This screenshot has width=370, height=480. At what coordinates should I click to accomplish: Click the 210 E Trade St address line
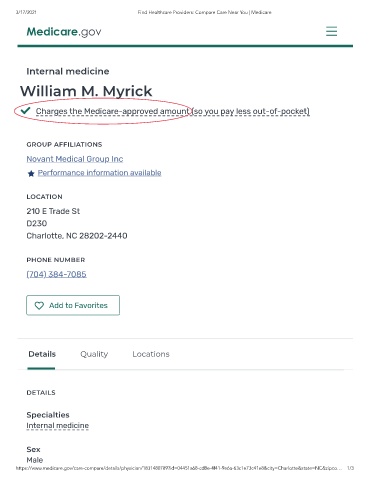point(53,211)
